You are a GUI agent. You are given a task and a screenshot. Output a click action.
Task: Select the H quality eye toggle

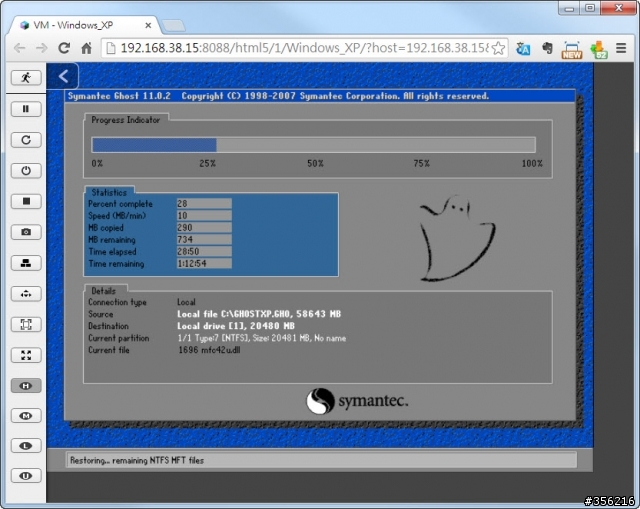point(26,386)
